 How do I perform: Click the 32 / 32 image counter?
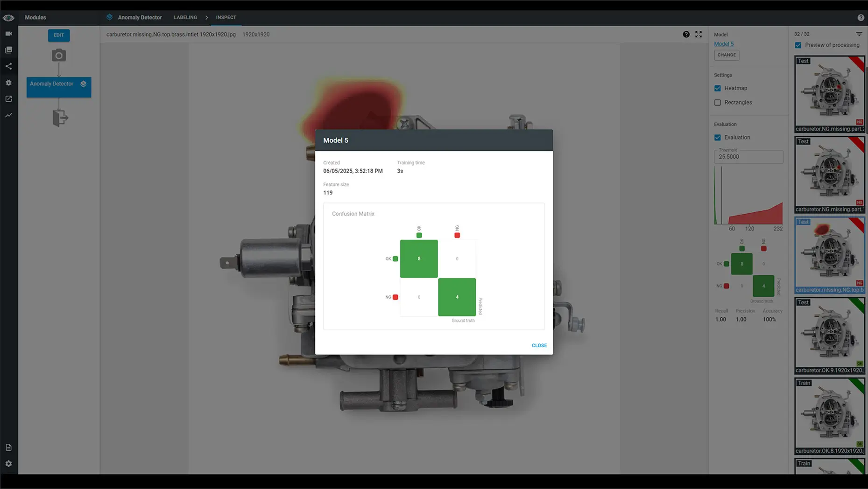[x=802, y=34]
